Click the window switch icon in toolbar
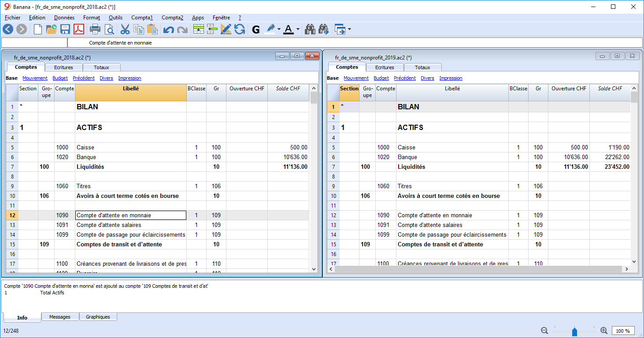The image size is (644, 338). click(340, 30)
